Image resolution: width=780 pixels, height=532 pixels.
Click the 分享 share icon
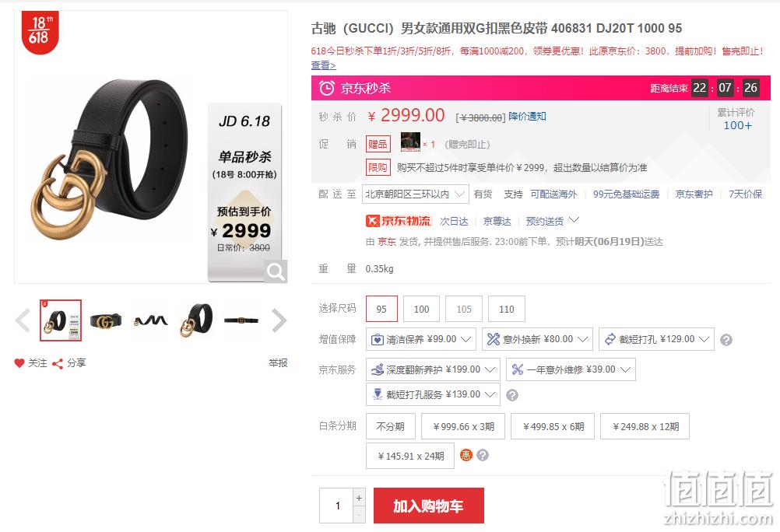tap(57, 363)
